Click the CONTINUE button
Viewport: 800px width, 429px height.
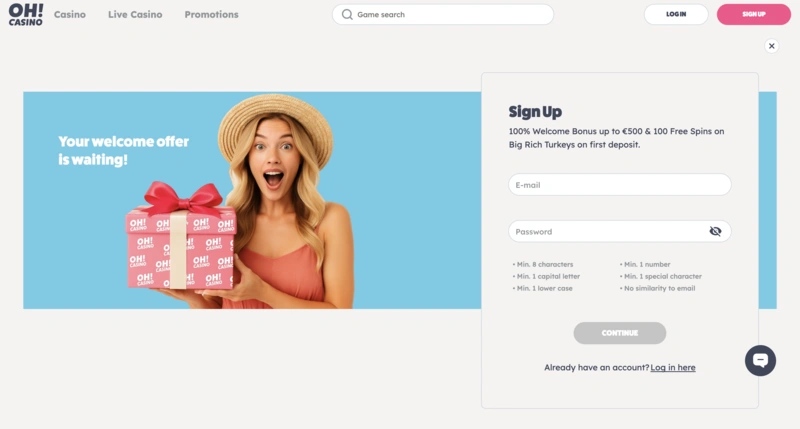pos(619,333)
